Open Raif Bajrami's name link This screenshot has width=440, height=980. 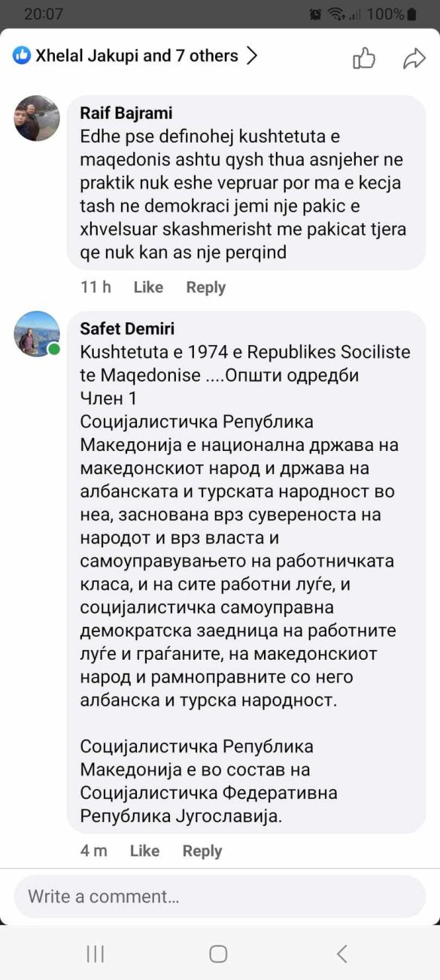[126, 113]
